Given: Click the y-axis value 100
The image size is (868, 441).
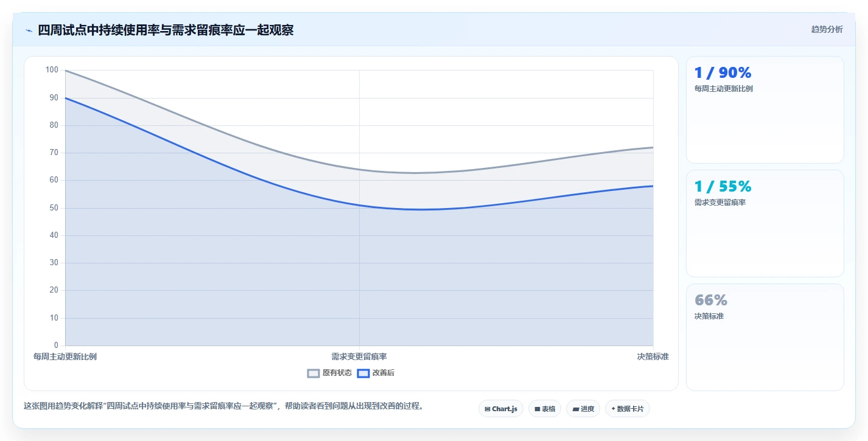Looking at the screenshot, I should click(52, 70).
